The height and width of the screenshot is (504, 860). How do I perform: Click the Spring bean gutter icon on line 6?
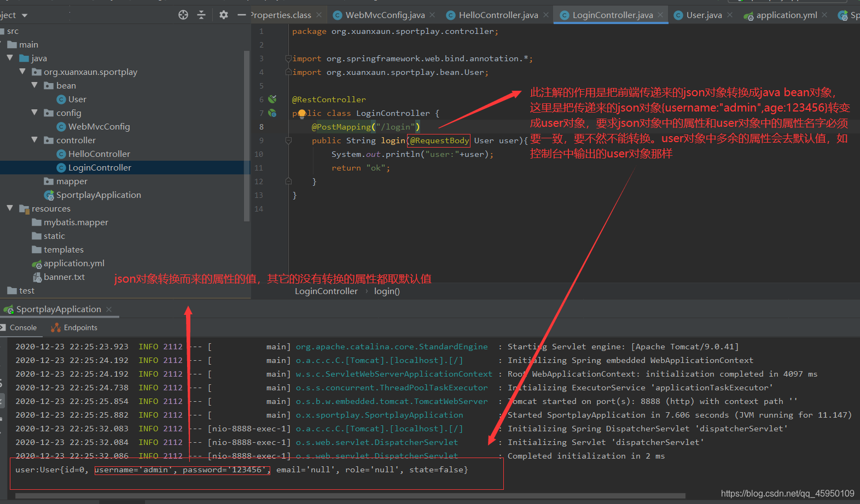tap(272, 99)
